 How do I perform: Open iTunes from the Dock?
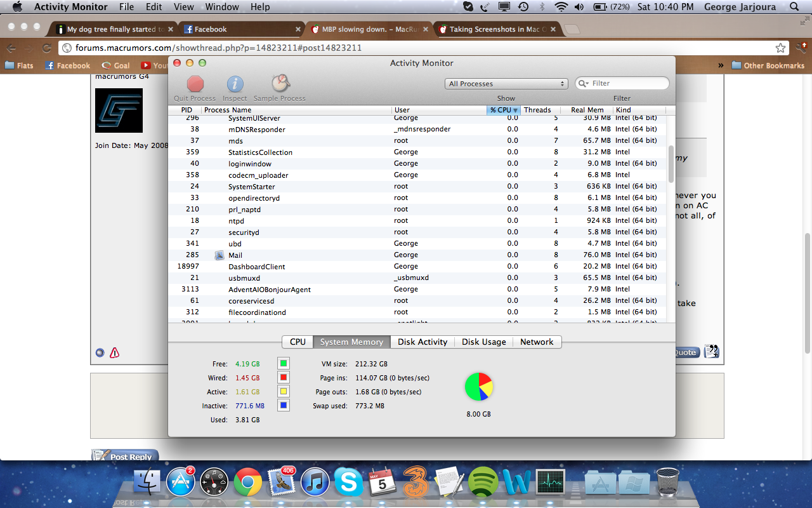(315, 483)
